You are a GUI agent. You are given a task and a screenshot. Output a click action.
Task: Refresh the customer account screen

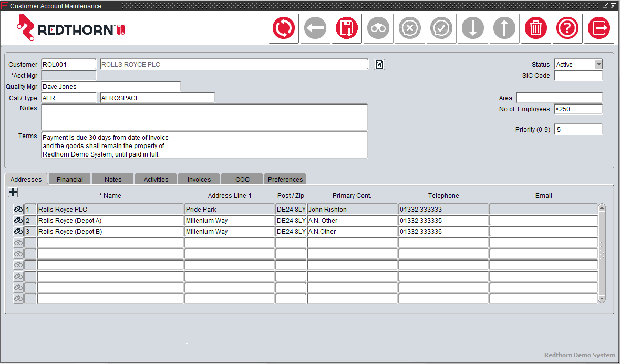pos(284,28)
